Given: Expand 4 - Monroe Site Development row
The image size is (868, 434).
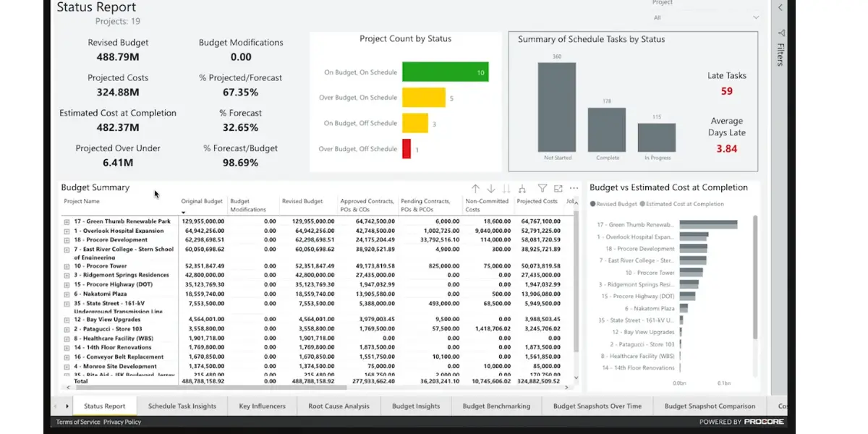Looking at the screenshot, I should [67, 366].
